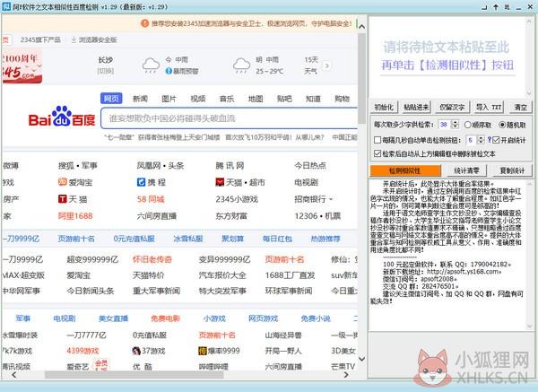Viewport: 538px width, 392px height.
Task: Click the 统计清零 button
Action: (x=466, y=170)
